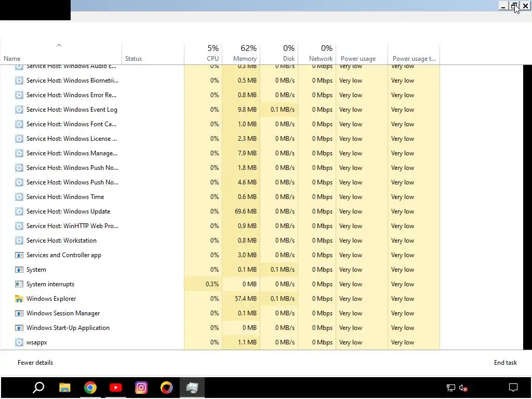The width and height of the screenshot is (532, 399).
Task: Click the Windows Session Manager icon
Action: 19,313
